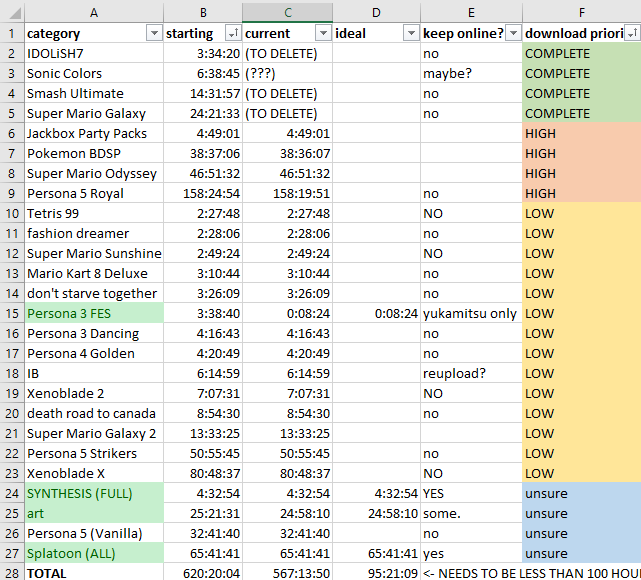This screenshot has height=580, width=641.
Task: Click the IB category cell
Action: click(94, 374)
